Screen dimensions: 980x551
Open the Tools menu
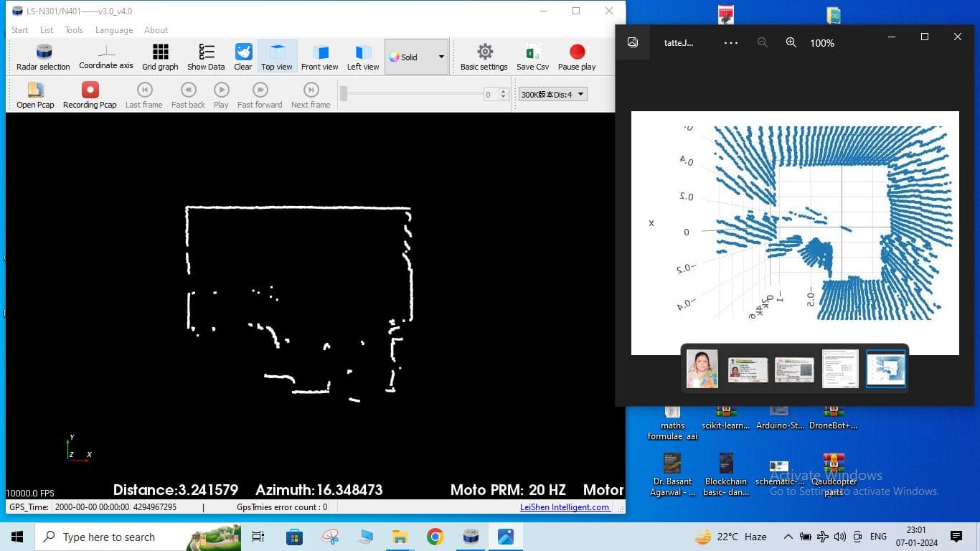(x=74, y=30)
